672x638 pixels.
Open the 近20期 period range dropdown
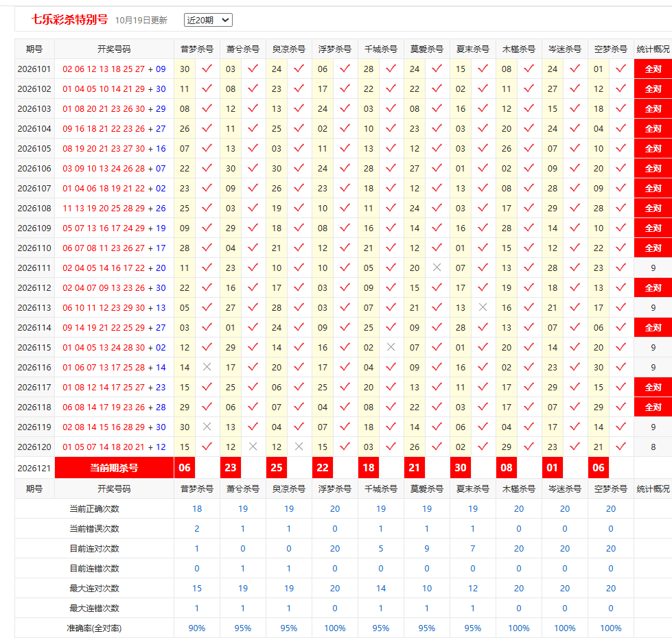[x=208, y=20]
